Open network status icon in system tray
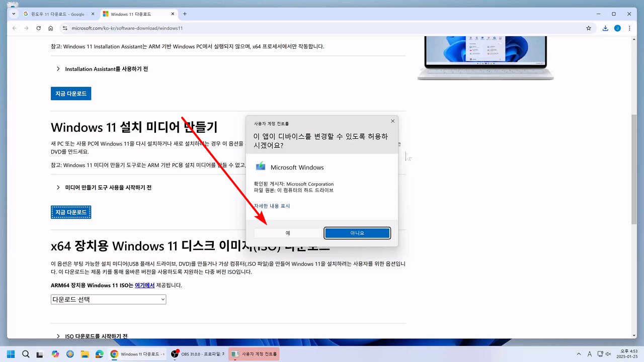This screenshot has height=362, width=644. [x=600, y=354]
